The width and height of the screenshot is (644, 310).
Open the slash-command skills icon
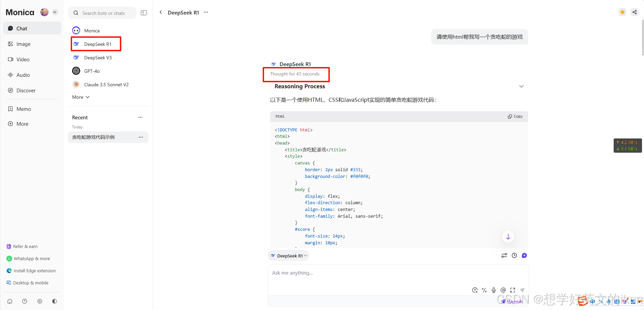[484, 290]
